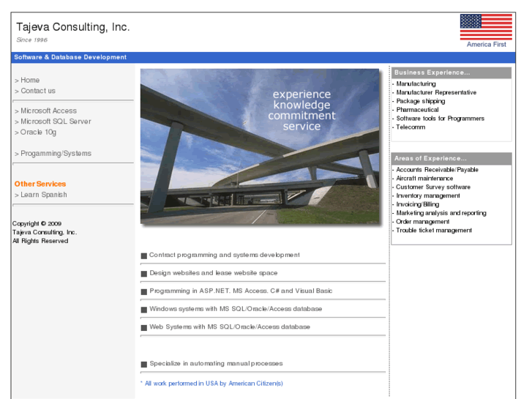Click square bullet beside 'Web Systems'
This screenshot has height=399, width=532.
tap(144, 328)
